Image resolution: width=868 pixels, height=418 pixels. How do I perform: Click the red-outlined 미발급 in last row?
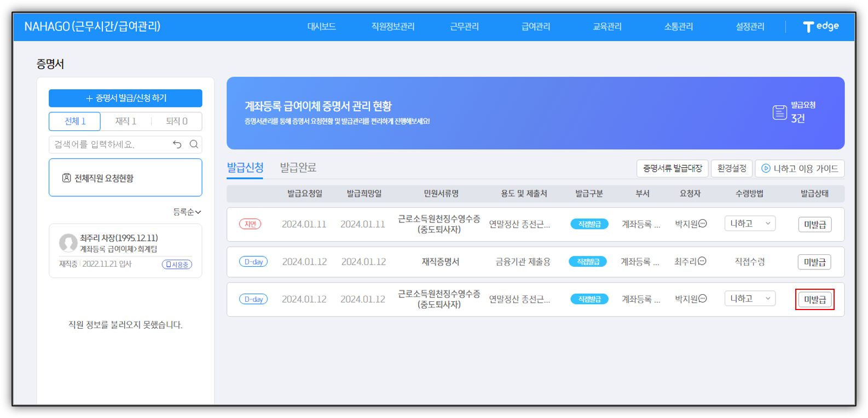[815, 299]
